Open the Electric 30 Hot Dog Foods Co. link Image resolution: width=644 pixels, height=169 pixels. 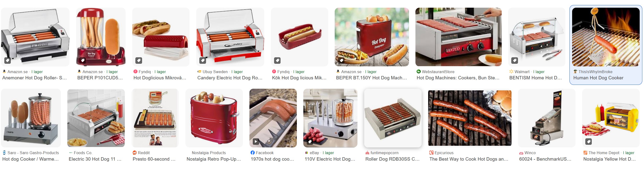coord(95,159)
